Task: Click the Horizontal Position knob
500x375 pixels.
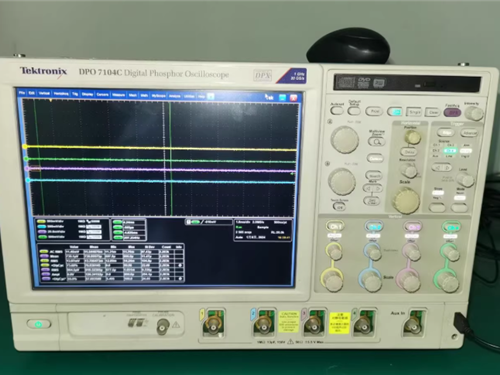Action: pyautogui.click(x=413, y=137)
